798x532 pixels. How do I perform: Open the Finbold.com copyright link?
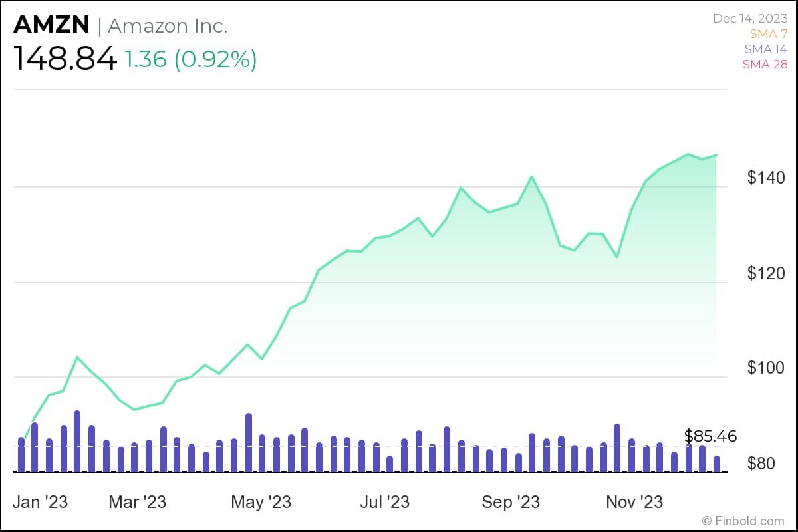click(743, 521)
